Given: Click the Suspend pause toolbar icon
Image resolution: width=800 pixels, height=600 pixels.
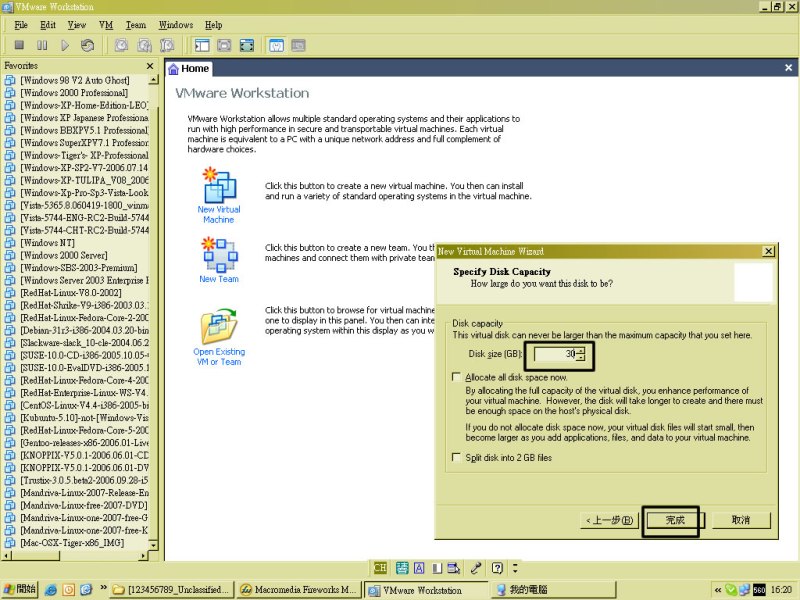Looking at the screenshot, I should coord(42,45).
